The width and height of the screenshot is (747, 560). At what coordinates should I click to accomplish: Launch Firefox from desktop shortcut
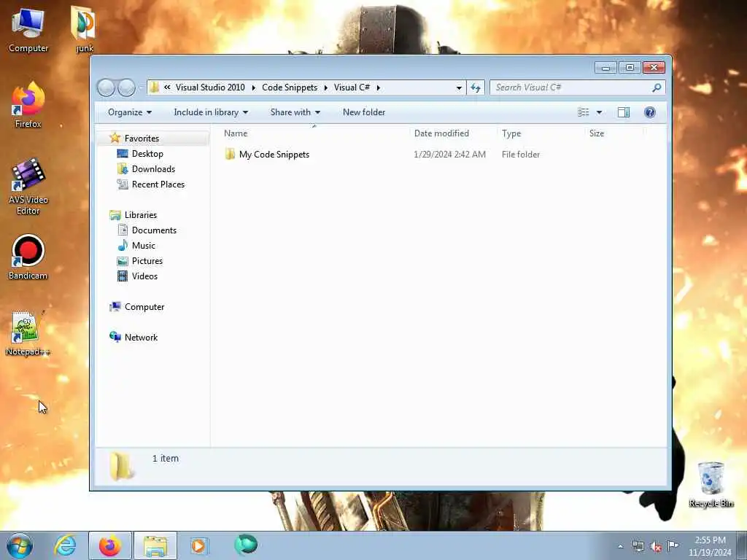(28, 105)
